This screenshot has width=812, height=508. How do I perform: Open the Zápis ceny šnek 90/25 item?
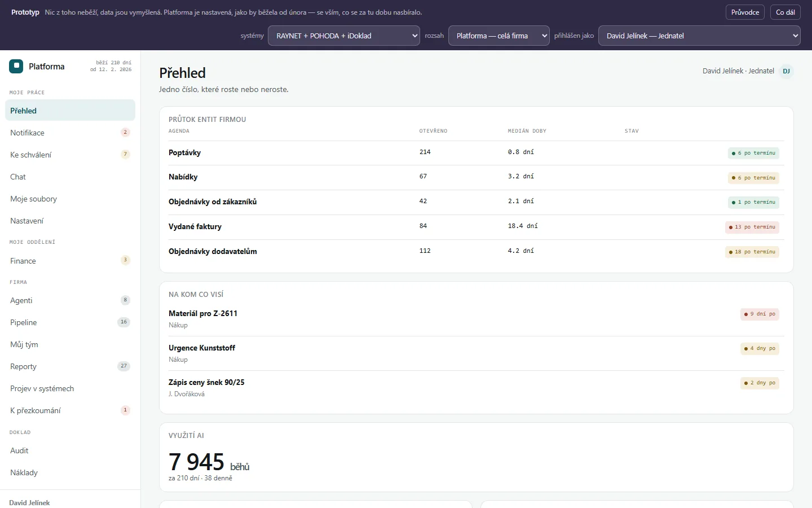point(476,388)
